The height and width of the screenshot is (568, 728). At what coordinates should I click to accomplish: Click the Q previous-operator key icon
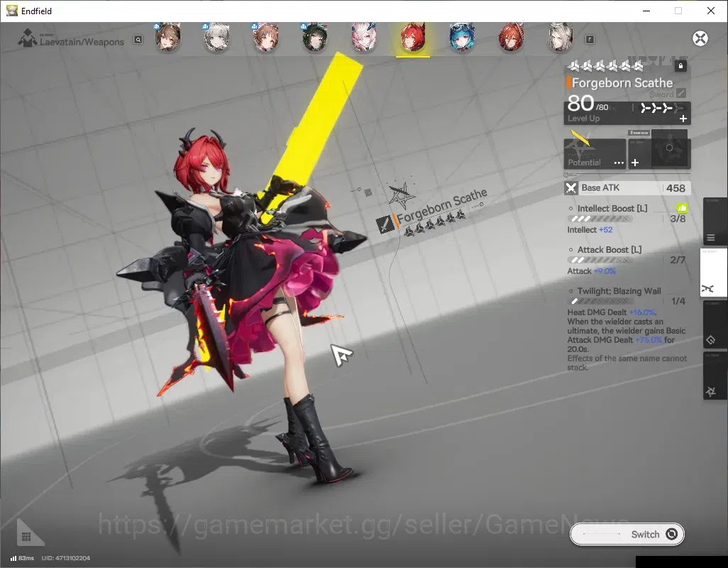point(138,40)
